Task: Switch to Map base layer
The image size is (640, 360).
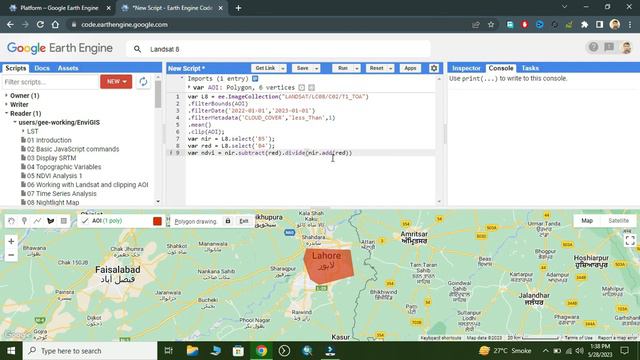Action: [x=587, y=220]
